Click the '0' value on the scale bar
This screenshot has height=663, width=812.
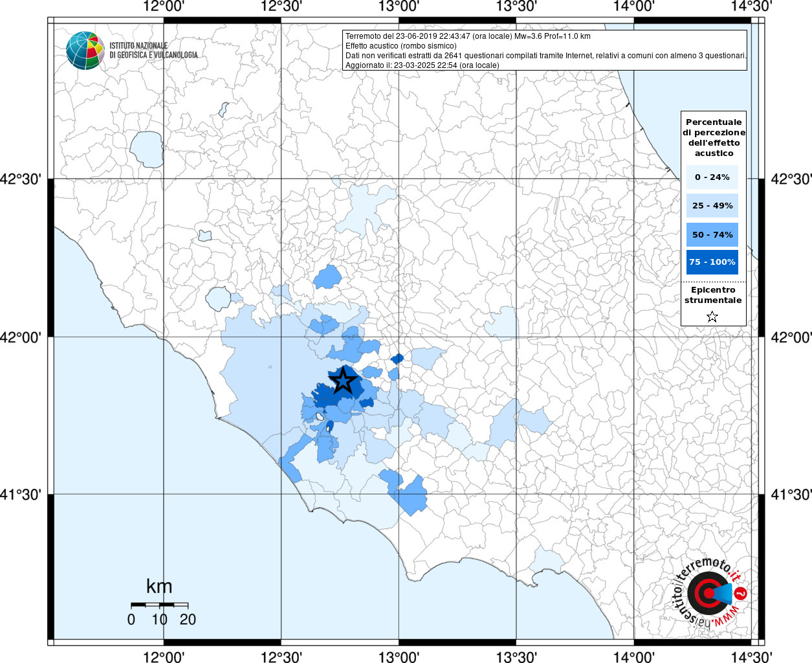131,620
